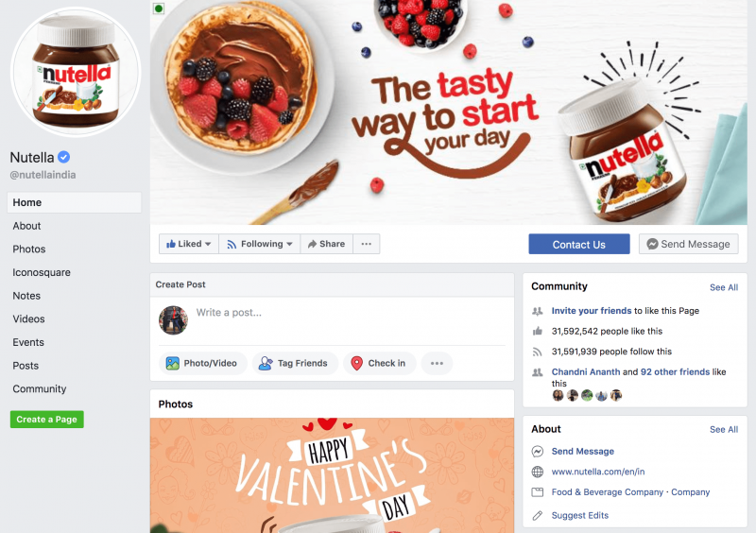Click the red Check in location pin
The height and width of the screenshot is (533, 756).
coord(357,363)
